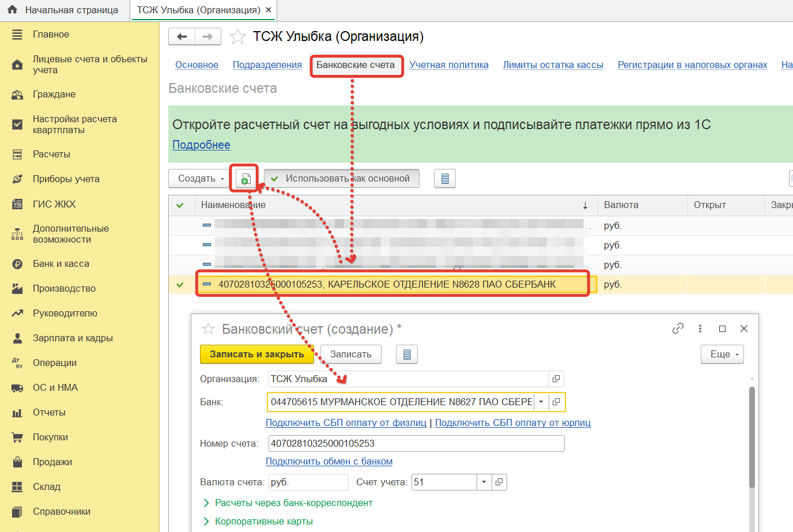
Task: Go forward with the right arrow button
Action: [x=208, y=37]
